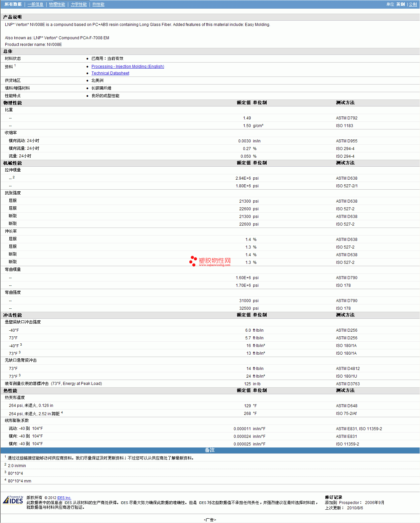
Task: Click the Product reorder name: NV008E line
Action: point(33,45)
